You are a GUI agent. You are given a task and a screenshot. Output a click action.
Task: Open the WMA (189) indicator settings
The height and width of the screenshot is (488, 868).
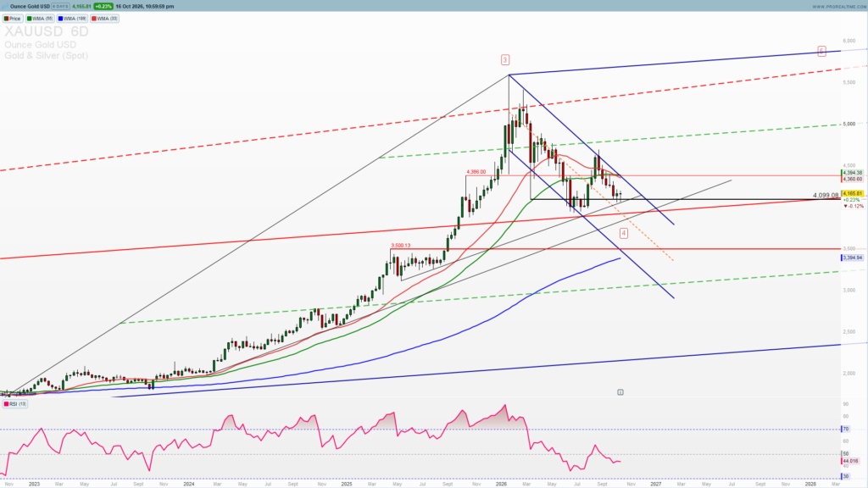[73, 19]
